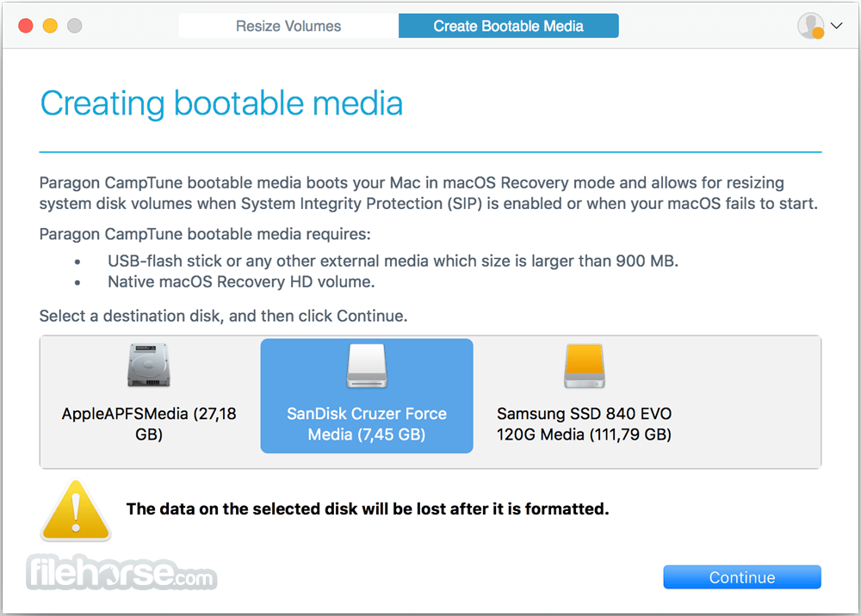Click the orange status badge on avatar

point(818,34)
